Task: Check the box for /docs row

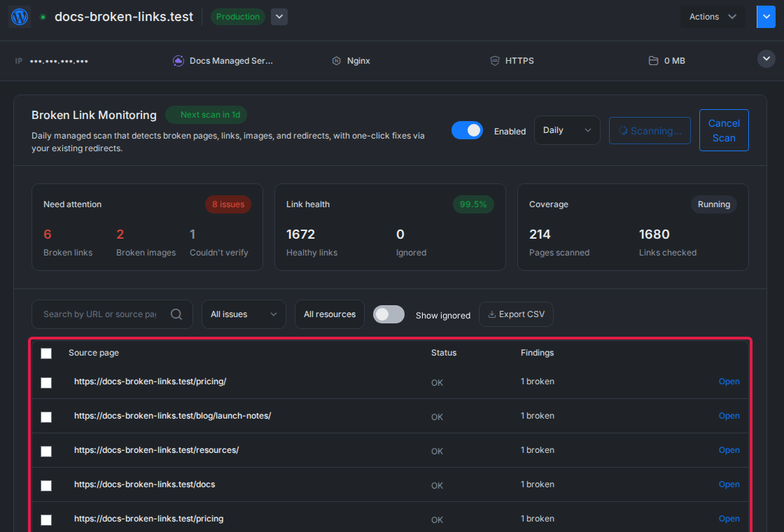Action: point(46,486)
